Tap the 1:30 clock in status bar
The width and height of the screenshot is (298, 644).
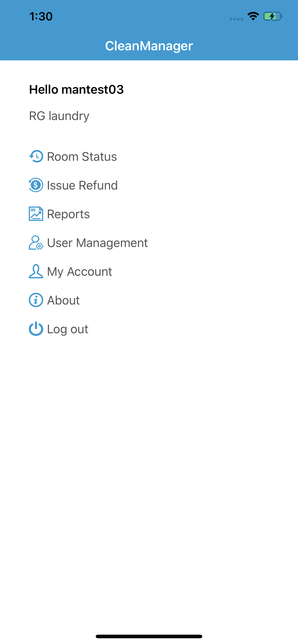point(41,17)
